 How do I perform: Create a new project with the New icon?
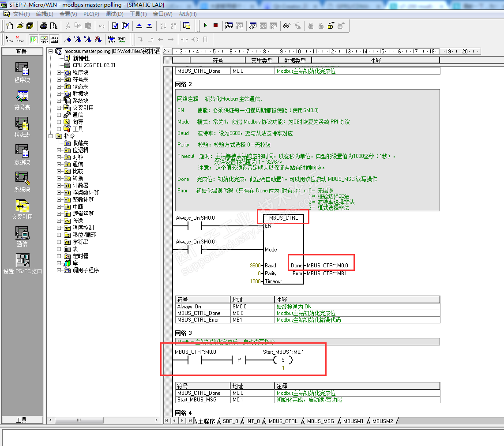click(10, 26)
